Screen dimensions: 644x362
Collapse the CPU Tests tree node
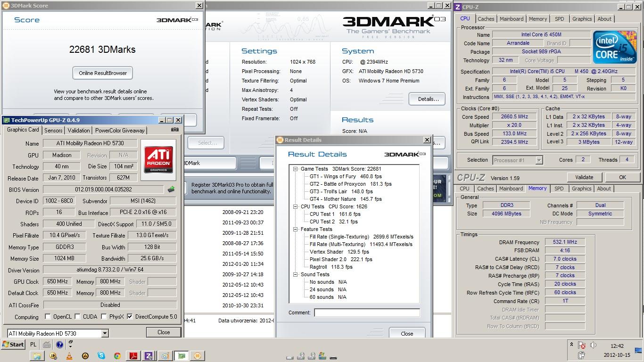pyautogui.click(x=296, y=206)
